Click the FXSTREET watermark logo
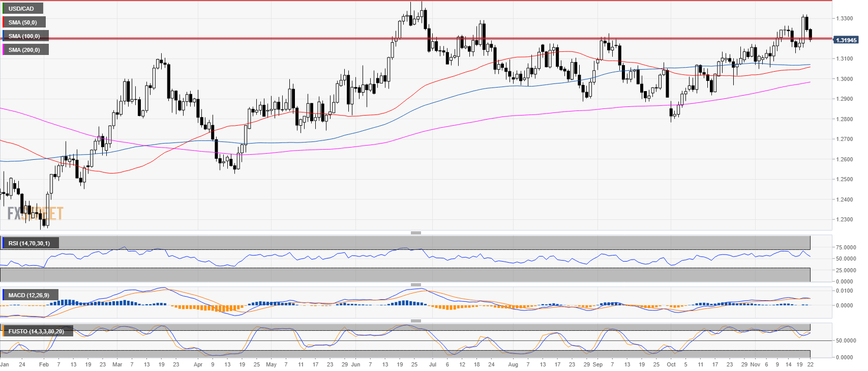This screenshot has height=371, width=868. (x=35, y=213)
